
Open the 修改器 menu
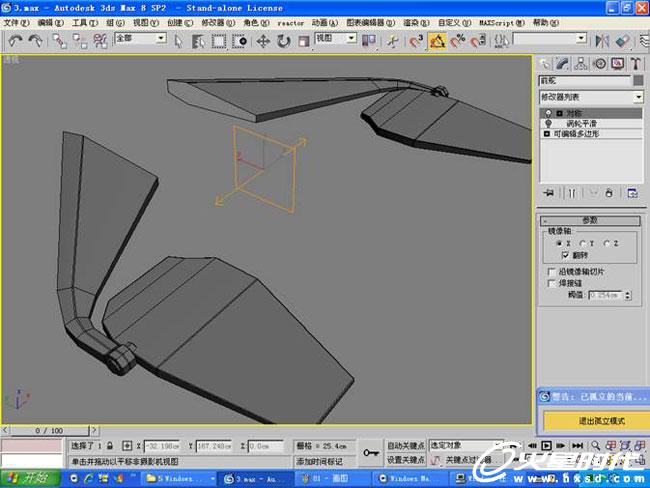[x=218, y=23]
